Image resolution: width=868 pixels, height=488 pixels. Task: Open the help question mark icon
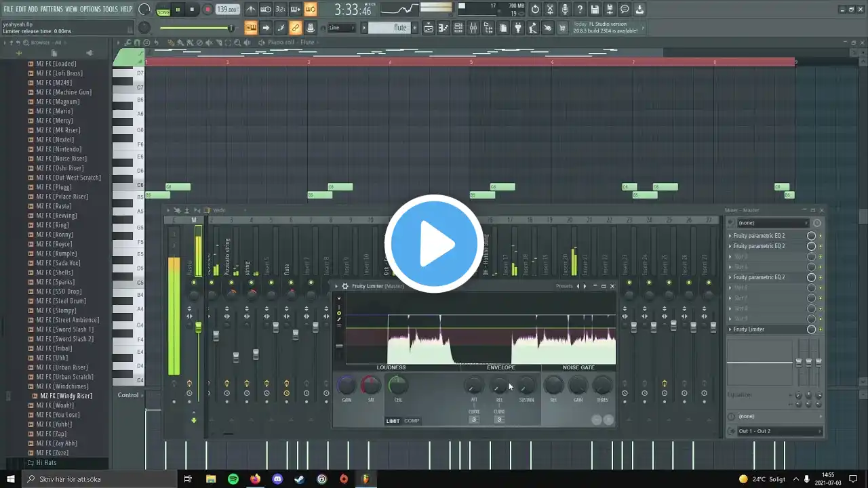point(580,9)
